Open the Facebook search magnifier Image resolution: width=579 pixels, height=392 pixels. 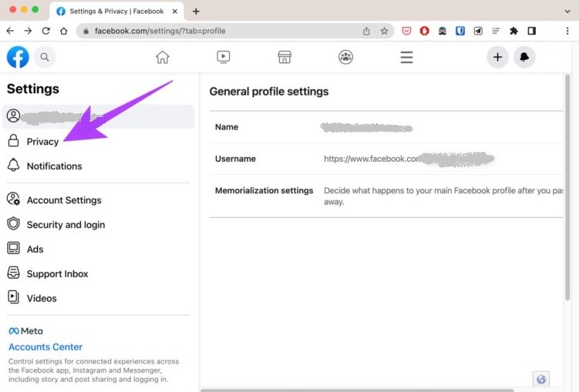[x=45, y=57]
